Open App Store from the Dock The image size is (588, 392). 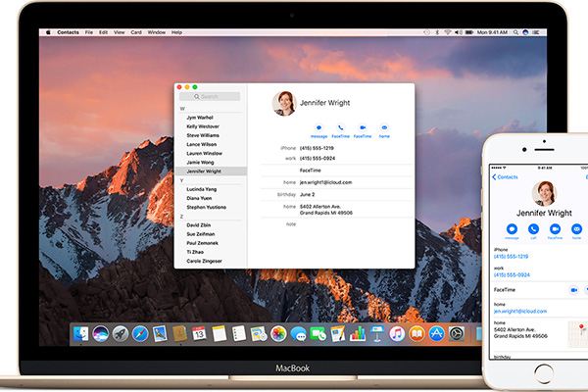click(x=436, y=334)
